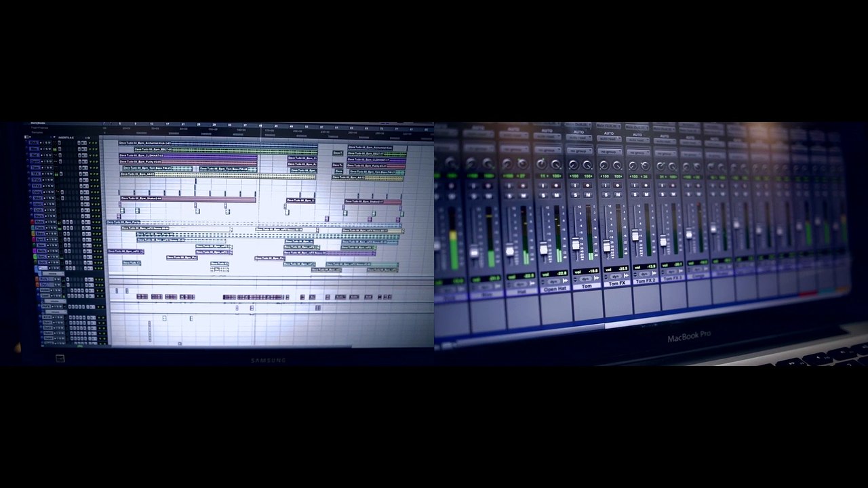This screenshot has height=488, width=868.
Task: Solo the Tom FX 2 channel
Action: 635,195
